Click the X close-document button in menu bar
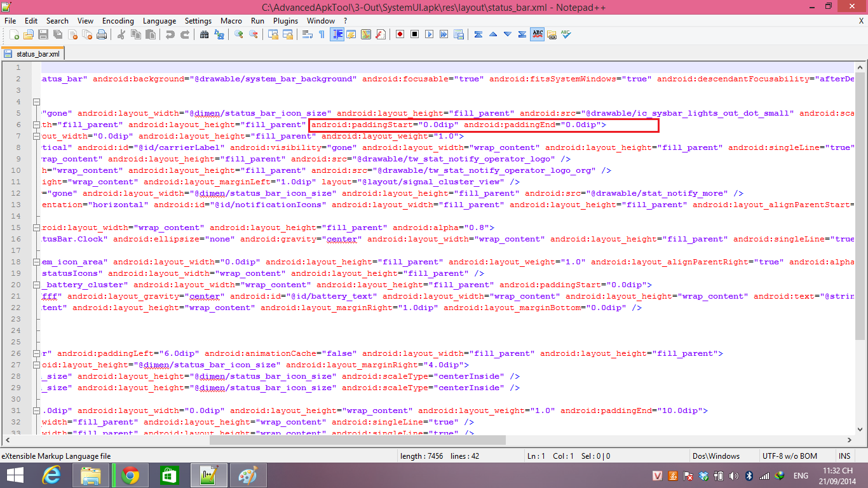The image size is (868, 488). (x=861, y=20)
